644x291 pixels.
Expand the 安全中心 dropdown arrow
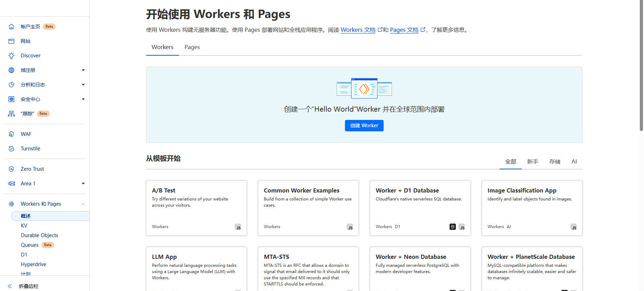[x=83, y=99]
